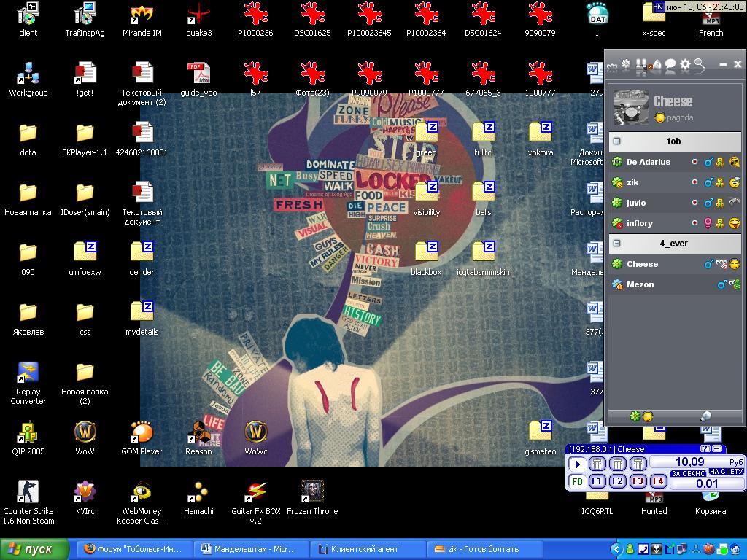This screenshot has height=560, width=747.
Task: Select the guide_vpo PDF icon
Action: pyautogui.click(x=198, y=79)
